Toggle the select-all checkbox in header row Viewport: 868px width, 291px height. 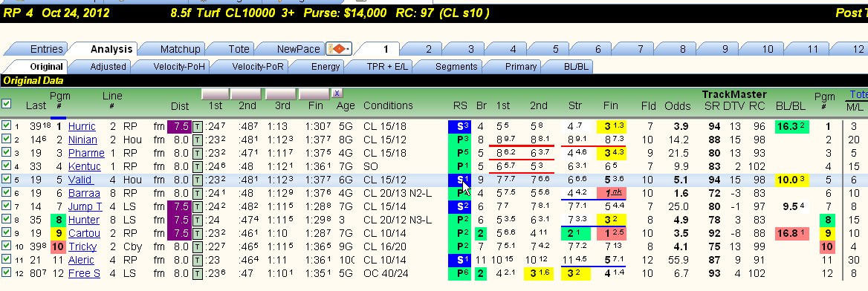(x=6, y=103)
